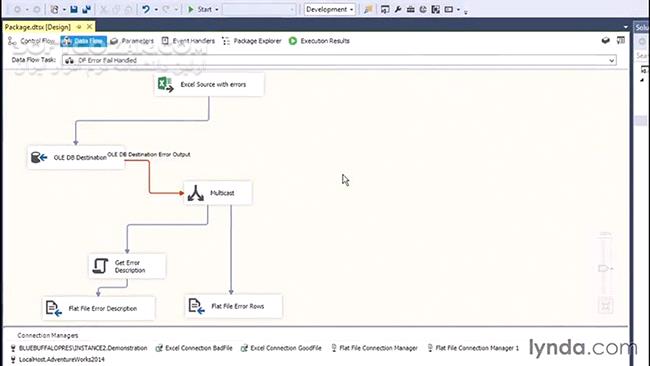Open toolbar overflow options arrow

[466, 11]
